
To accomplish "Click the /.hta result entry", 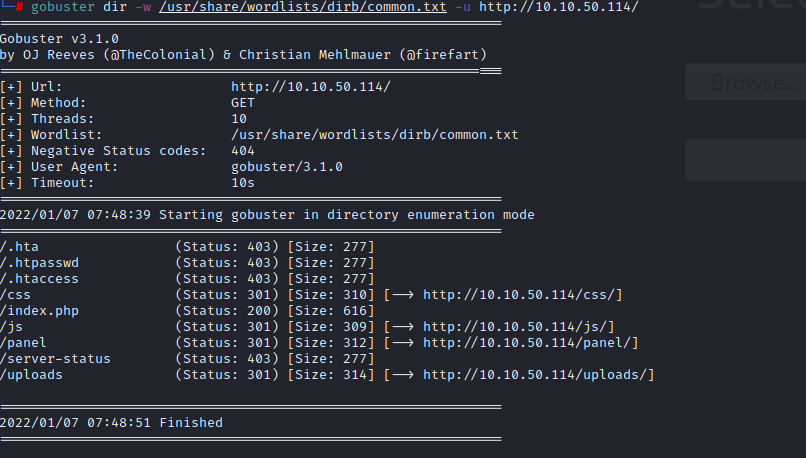I will pos(20,247).
